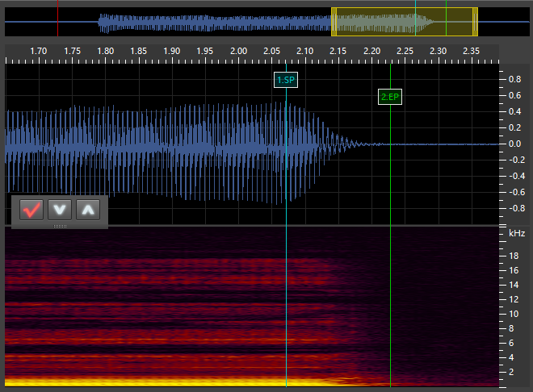533x392 pixels.
Task: Click the 18 kHz frequency scale label
Action: tap(512, 256)
